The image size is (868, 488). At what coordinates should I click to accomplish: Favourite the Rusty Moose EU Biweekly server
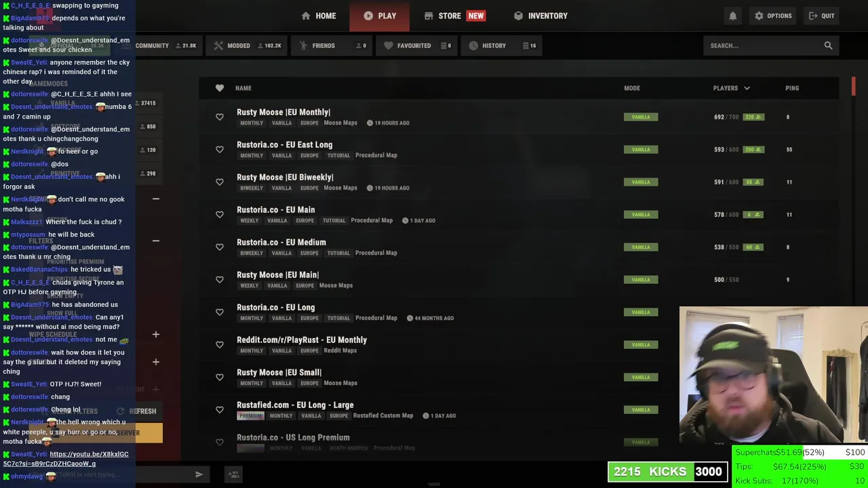tap(219, 182)
